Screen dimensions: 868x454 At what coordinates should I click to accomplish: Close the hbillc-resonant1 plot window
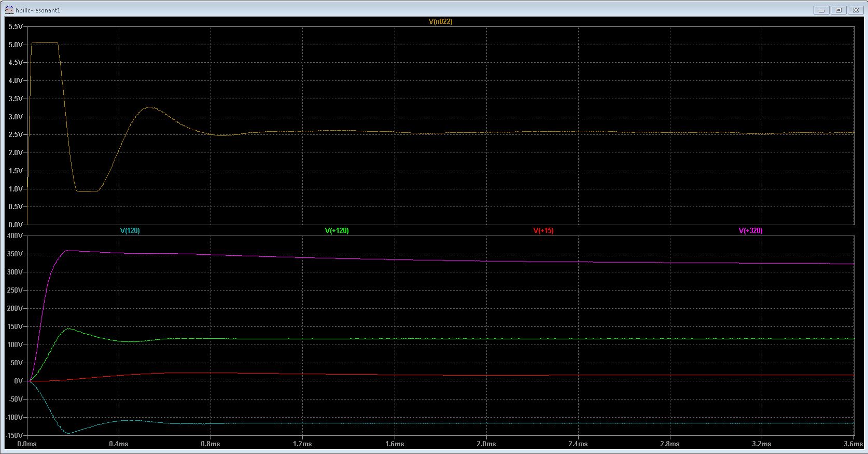point(856,10)
